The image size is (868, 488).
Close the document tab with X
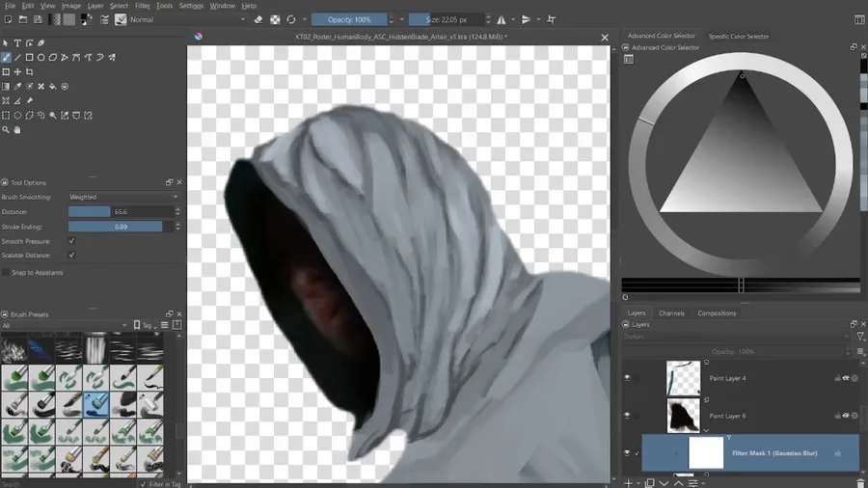click(605, 37)
